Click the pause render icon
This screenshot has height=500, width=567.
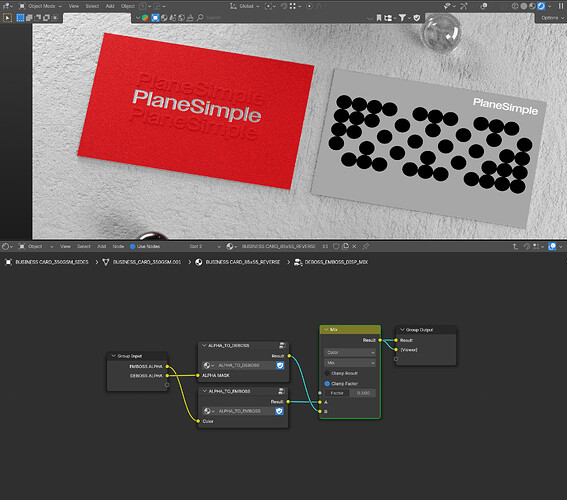pyautogui.click(x=560, y=6)
